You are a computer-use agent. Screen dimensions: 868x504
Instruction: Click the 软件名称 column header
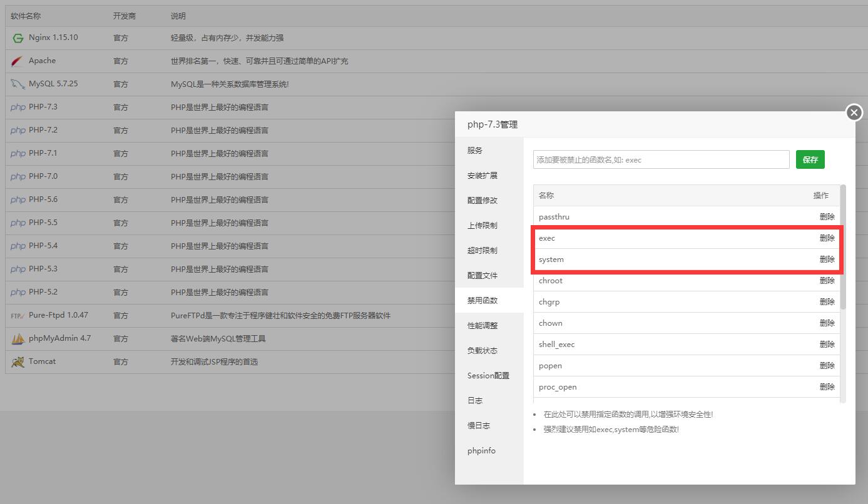tap(26, 16)
